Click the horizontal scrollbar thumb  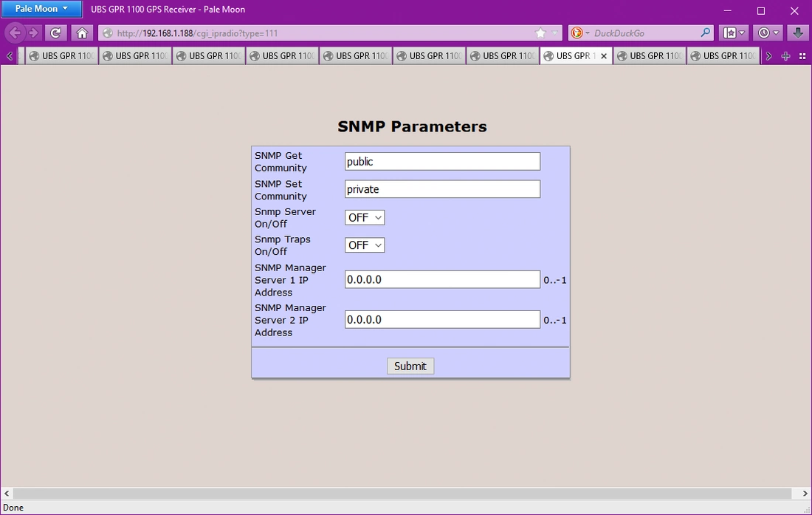[x=402, y=494]
